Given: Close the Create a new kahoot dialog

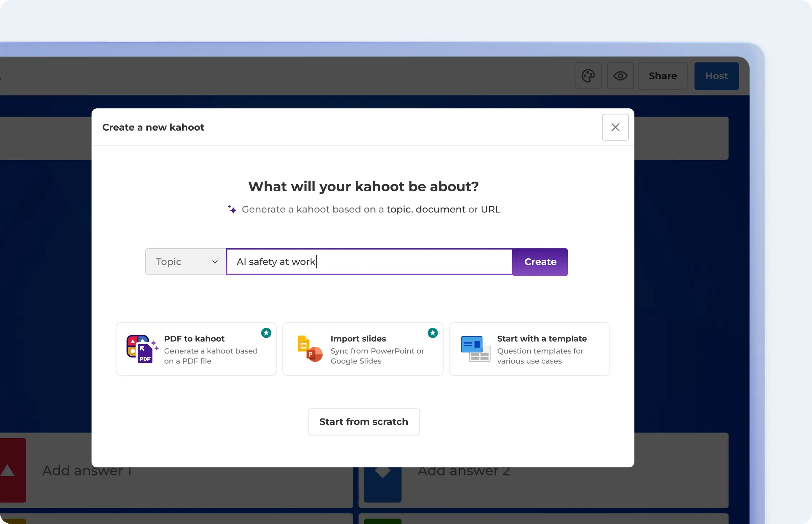Looking at the screenshot, I should pyautogui.click(x=615, y=127).
